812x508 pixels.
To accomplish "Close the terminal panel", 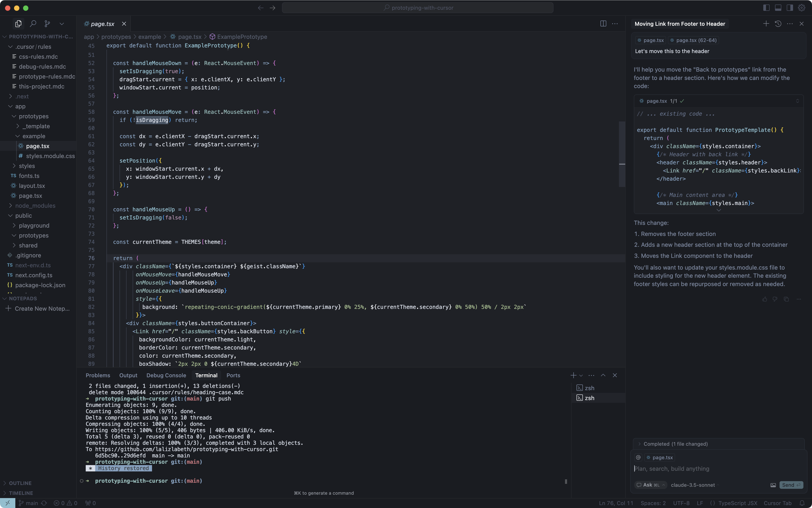I will [x=615, y=375].
